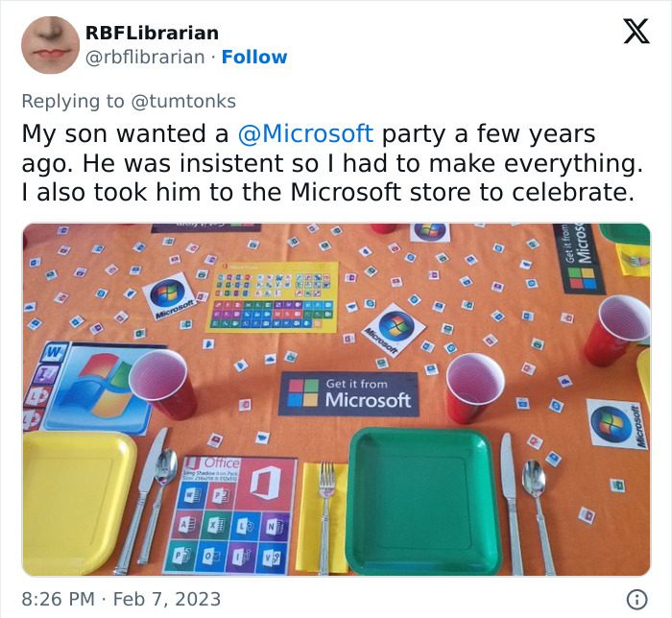Open the tweet info icon
The image size is (672, 618).
[636, 598]
